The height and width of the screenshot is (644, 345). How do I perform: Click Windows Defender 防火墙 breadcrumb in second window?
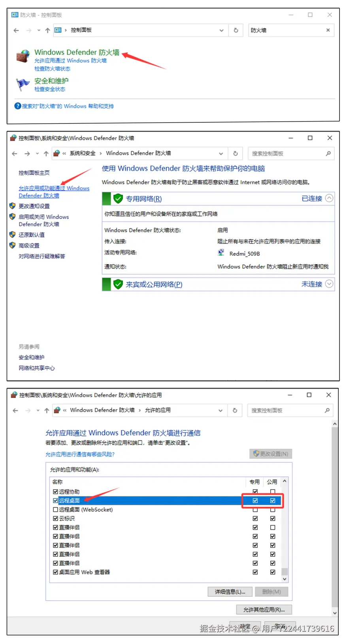point(138,153)
